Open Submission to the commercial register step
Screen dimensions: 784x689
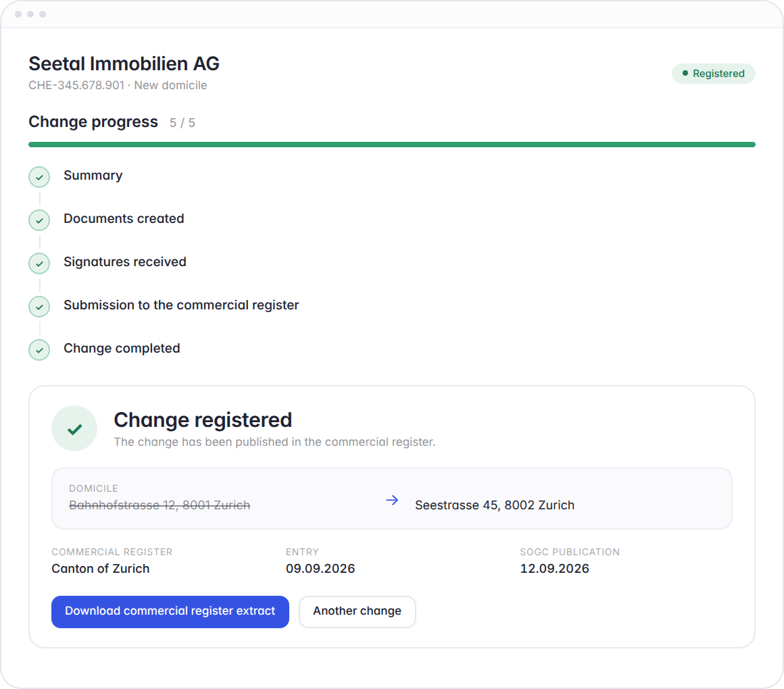181,305
